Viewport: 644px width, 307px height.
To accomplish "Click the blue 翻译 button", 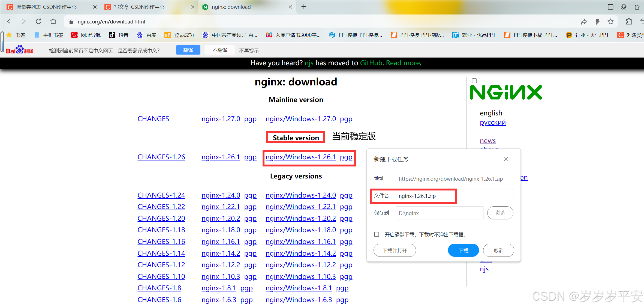I will pos(188,50).
